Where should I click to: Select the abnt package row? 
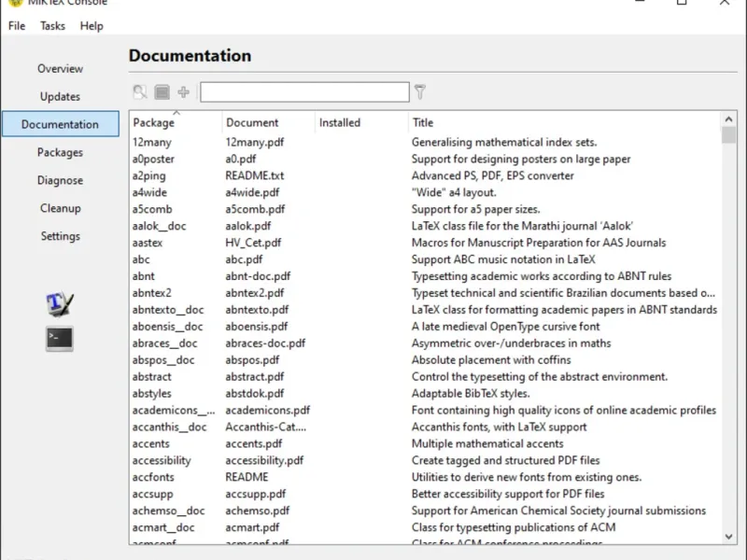tap(426, 276)
